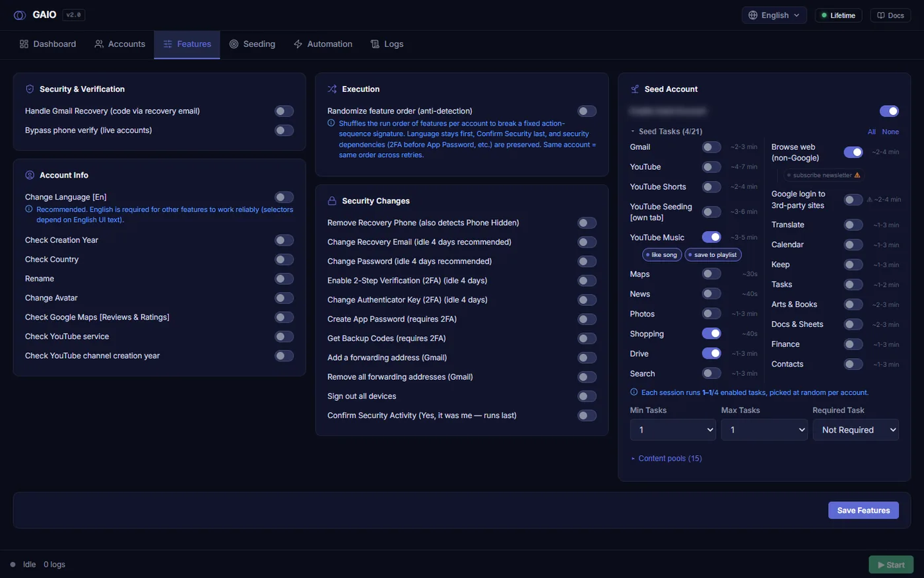The width and height of the screenshot is (924, 578).
Task: Click the info icon beside the English recommendation
Action: pyautogui.click(x=29, y=209)
